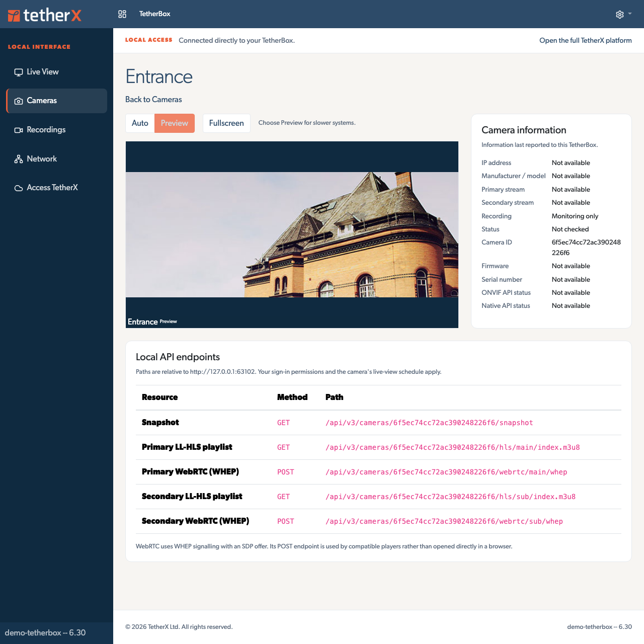Click the Secondary WebRTC whep path
The image size is (644, 644).
[x=444, y=521]
